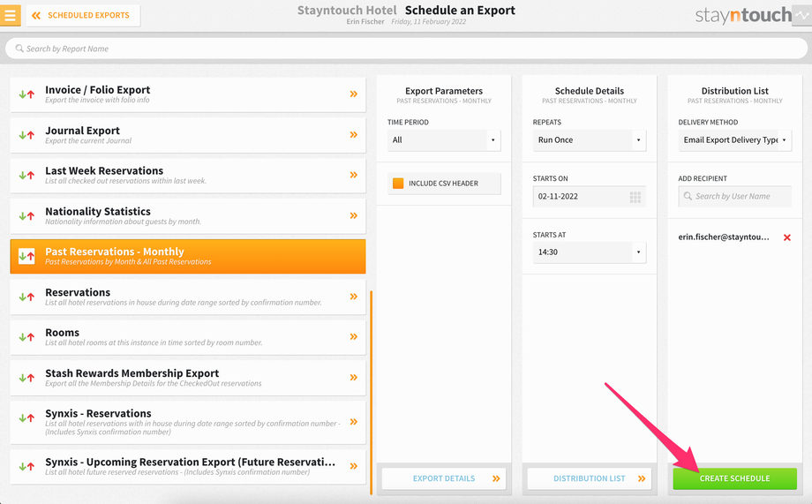Screen dimensions: 812x504
Task: Click the activity pulse icon beside logo
Action: tap(801, 16)
